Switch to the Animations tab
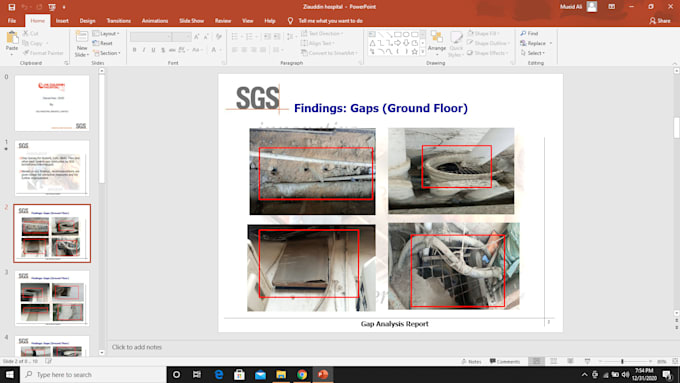 click(x=155, y=21)
